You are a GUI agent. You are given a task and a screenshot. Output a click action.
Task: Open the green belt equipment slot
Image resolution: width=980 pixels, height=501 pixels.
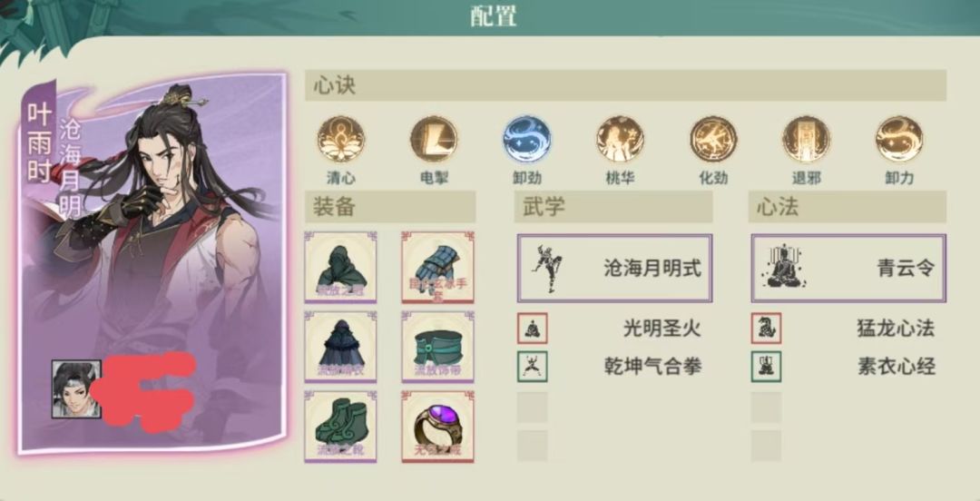pyautogui.click(x=437, y=347)
